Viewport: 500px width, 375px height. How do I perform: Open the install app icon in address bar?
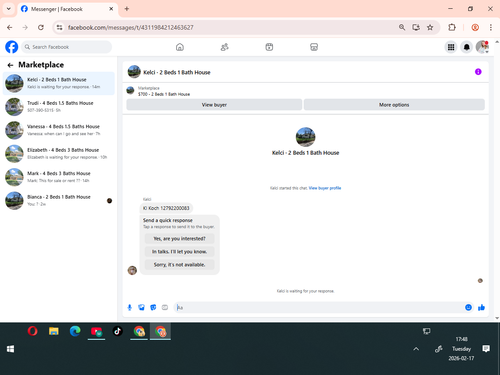[416, 27]
